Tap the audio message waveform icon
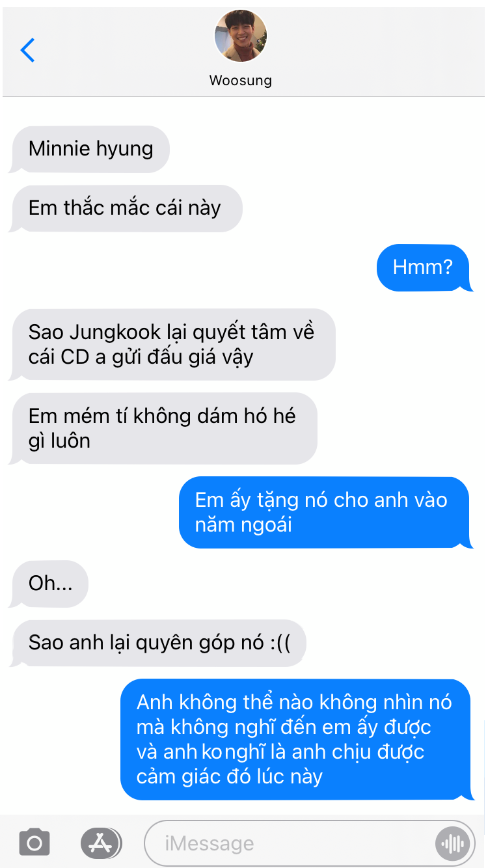 (452, 845)
